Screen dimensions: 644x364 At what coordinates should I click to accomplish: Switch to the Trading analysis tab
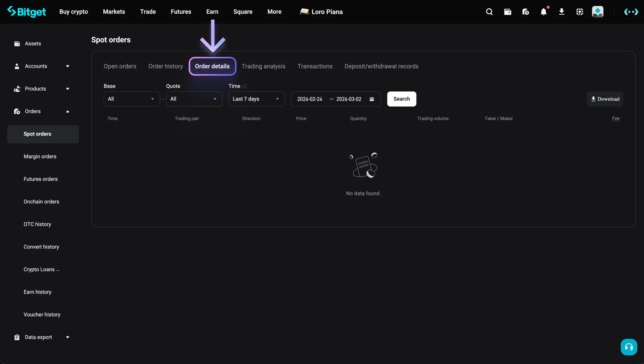coord(263,66)
